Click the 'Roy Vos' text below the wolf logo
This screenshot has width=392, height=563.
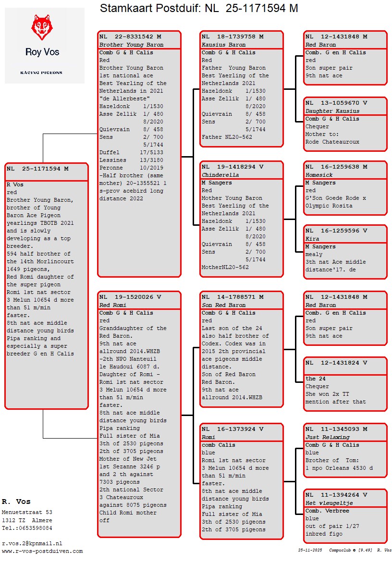[x=42, y=52]
